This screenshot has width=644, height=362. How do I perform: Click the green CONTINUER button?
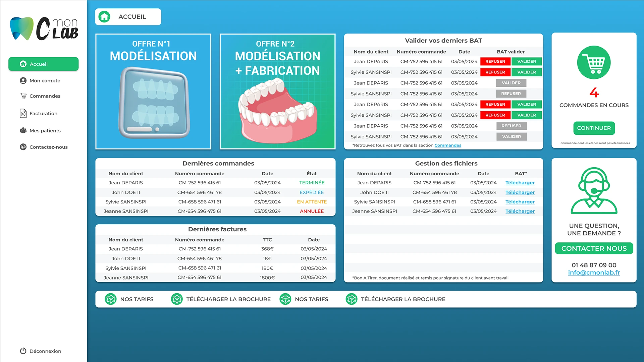coord(594,128)
